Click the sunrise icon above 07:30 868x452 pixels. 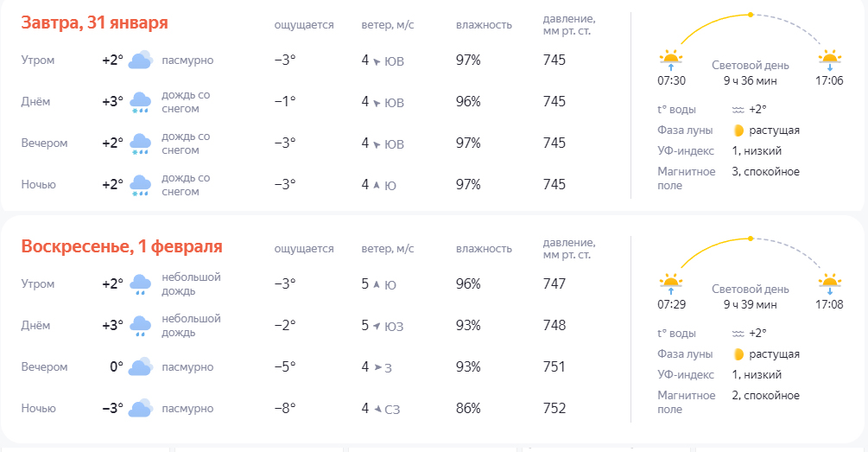pos(671,60)
